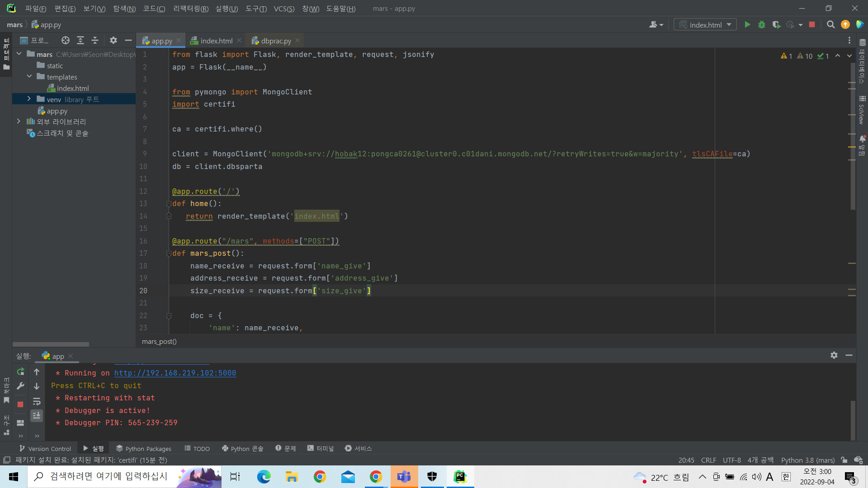Open the profile run dropdown arrow
This screenshot has width=868, height=488.
(801, 25)
